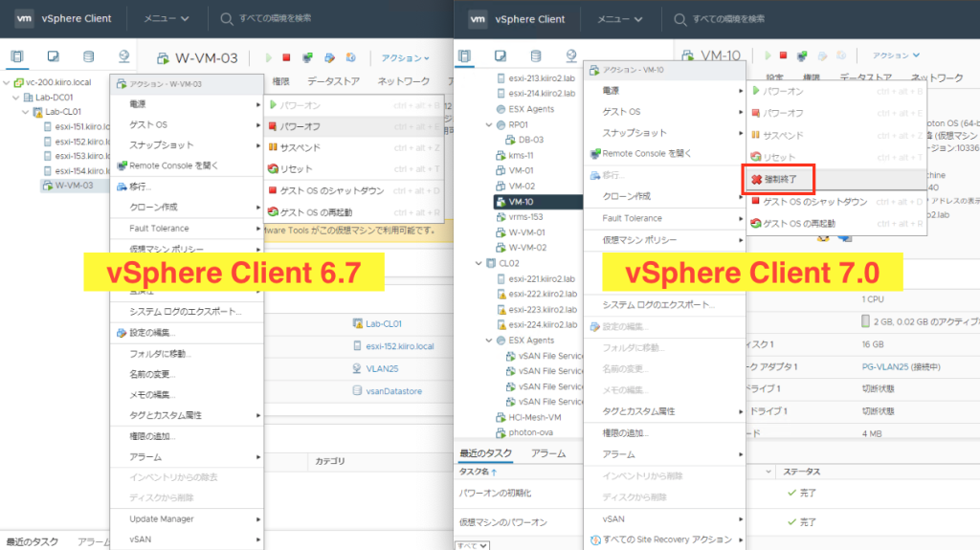
Task: Open vsanDatastore link
Action: (393, 391)
